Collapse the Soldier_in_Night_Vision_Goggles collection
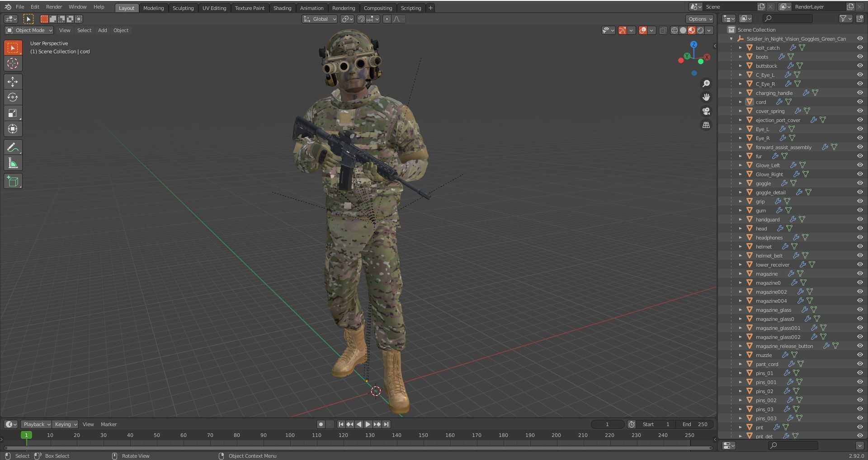The height and width of the screenshot is (460, 868). (731, 39)
